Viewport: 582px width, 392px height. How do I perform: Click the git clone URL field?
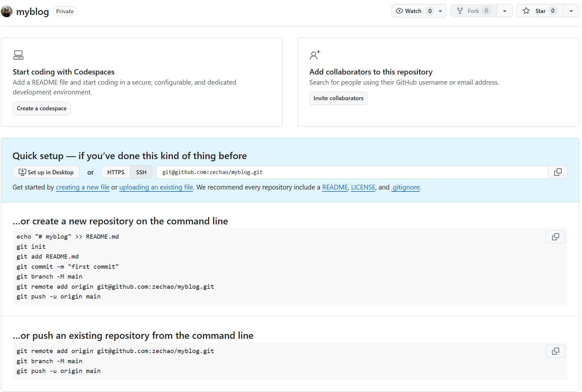click(352, 172)
